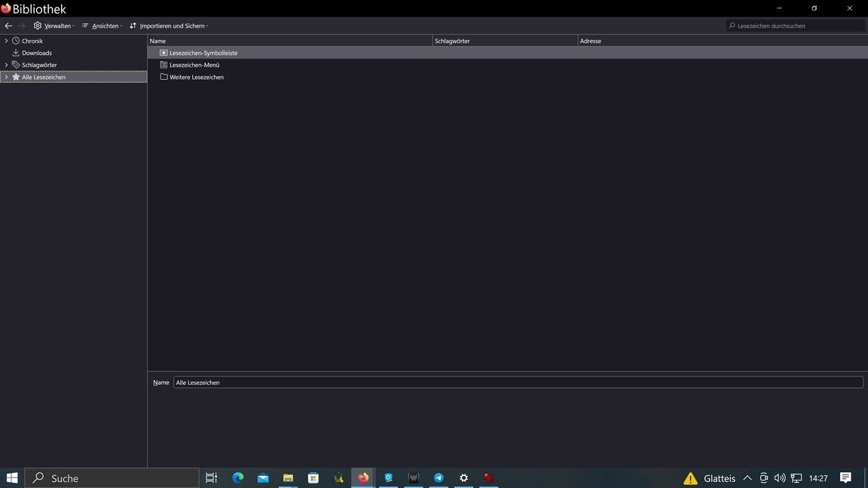Open the Lesezeichen-Menü folder
This screenshot has height=488, width=868.
(x=194, y=65)
